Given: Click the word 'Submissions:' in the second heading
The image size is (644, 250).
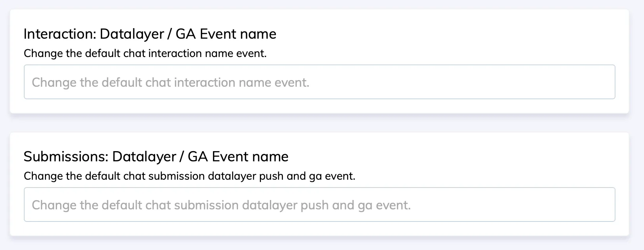Looking at the screenshot, I should tap(66, 157).
